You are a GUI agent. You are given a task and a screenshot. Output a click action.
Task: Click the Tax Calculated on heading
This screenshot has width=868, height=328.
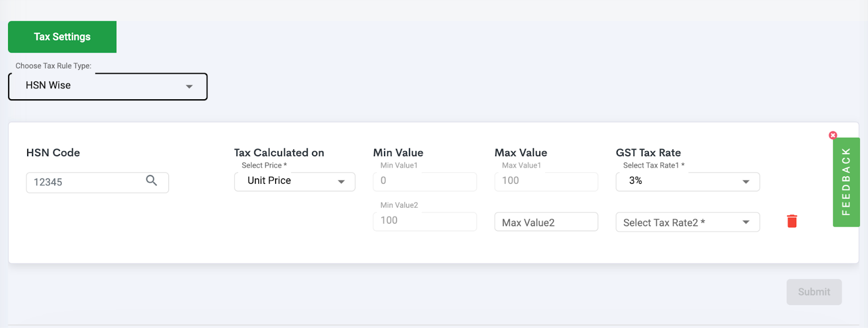[x=279, y=153]
